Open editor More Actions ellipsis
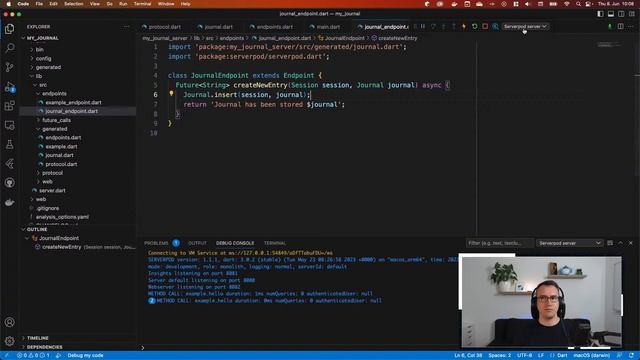The image size is (640, 360). click(x=631, y=27)
